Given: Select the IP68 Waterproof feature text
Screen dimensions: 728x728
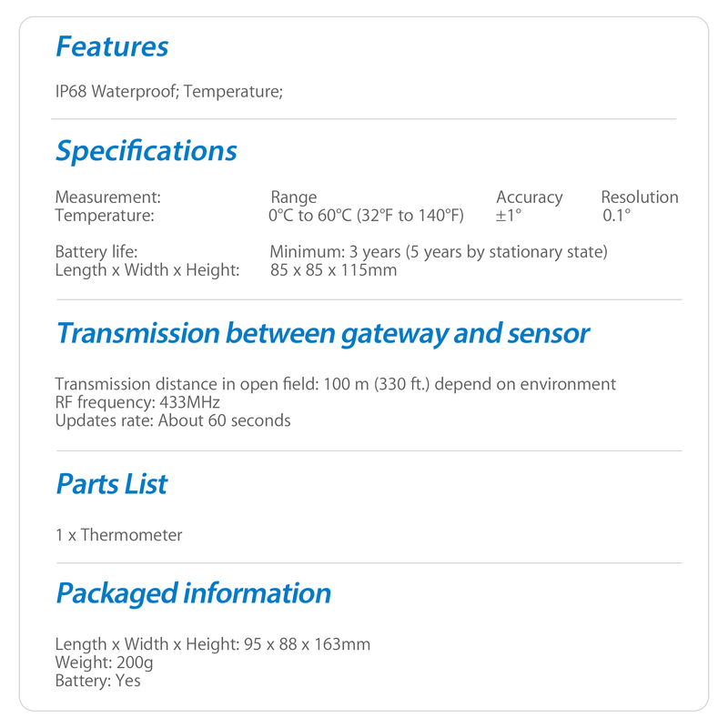Looking at the screenshot, I should point(117,91).
